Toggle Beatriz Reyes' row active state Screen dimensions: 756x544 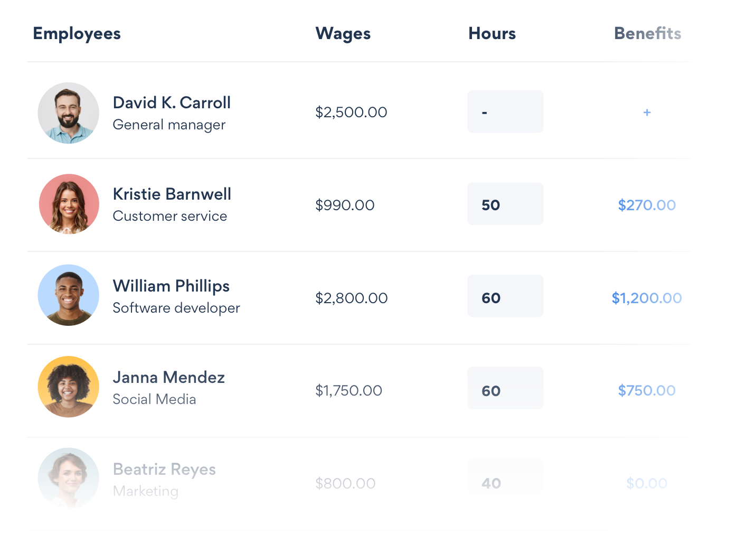click(164, 469)
